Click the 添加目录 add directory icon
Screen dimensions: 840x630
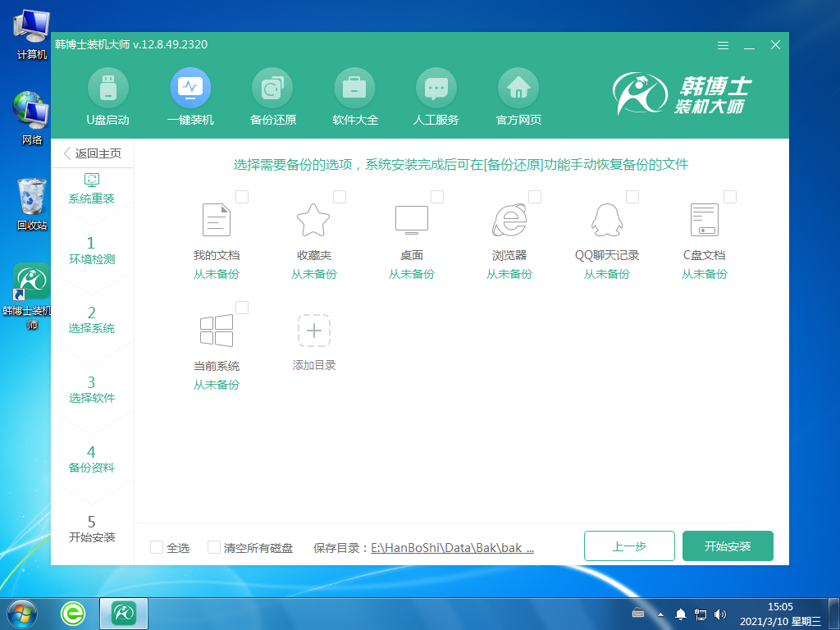(x=313, y=330)
